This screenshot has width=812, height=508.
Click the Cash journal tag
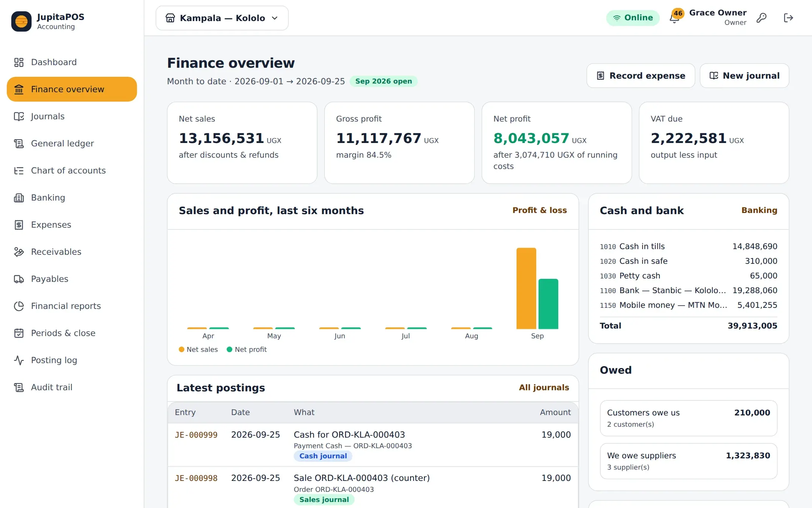coord(323,456)
